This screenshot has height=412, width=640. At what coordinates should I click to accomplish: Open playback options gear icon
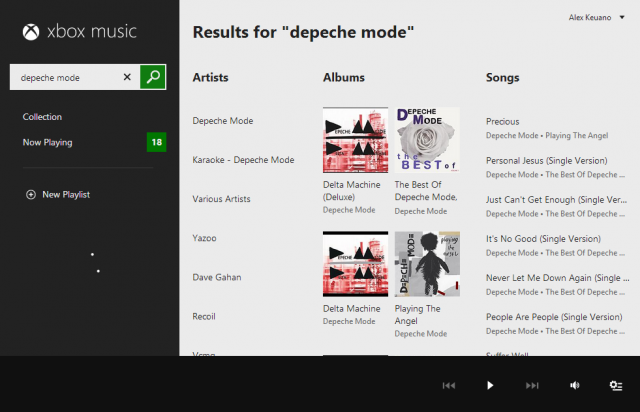pyautogui.click(x=616, y=385)
